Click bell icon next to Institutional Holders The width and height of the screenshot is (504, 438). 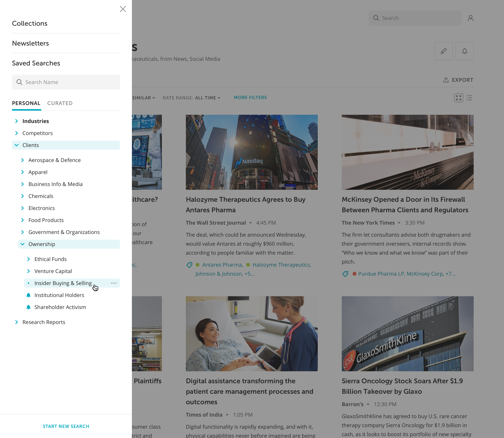click(x=28, y=295)
